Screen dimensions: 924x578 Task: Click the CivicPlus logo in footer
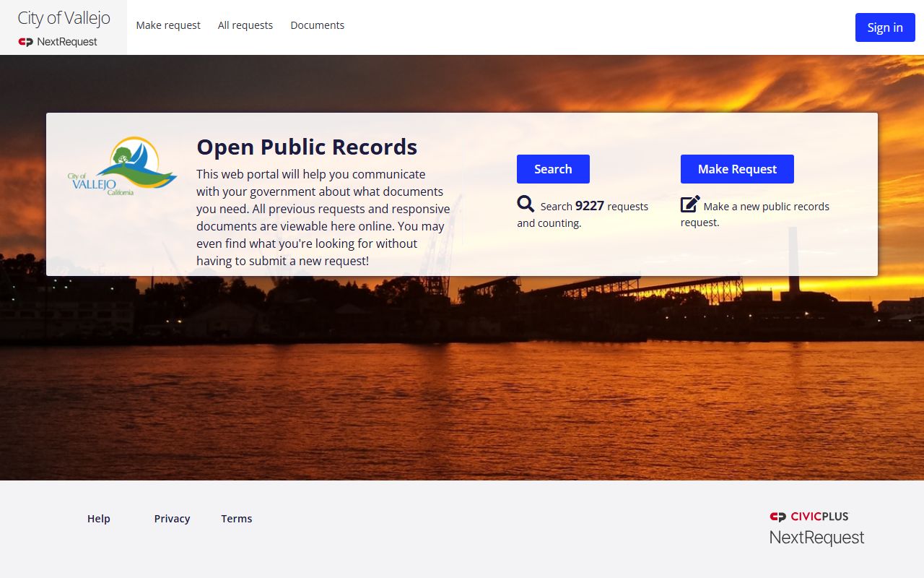click(809, 517)
